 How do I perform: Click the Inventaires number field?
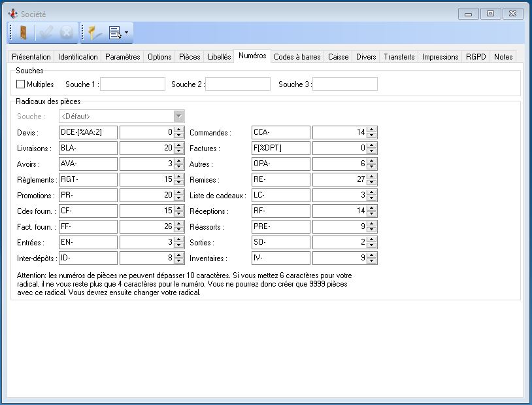pos(339,258)
